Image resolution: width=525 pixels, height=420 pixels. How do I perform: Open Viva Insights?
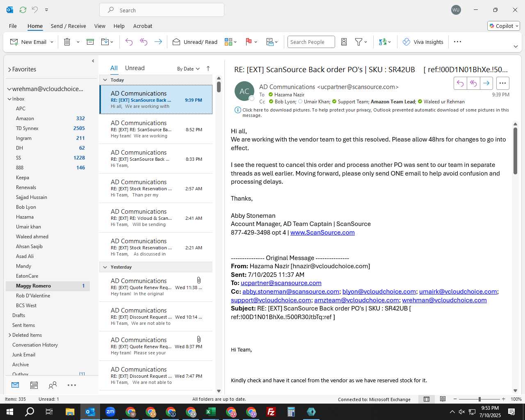tap(423, 42)
